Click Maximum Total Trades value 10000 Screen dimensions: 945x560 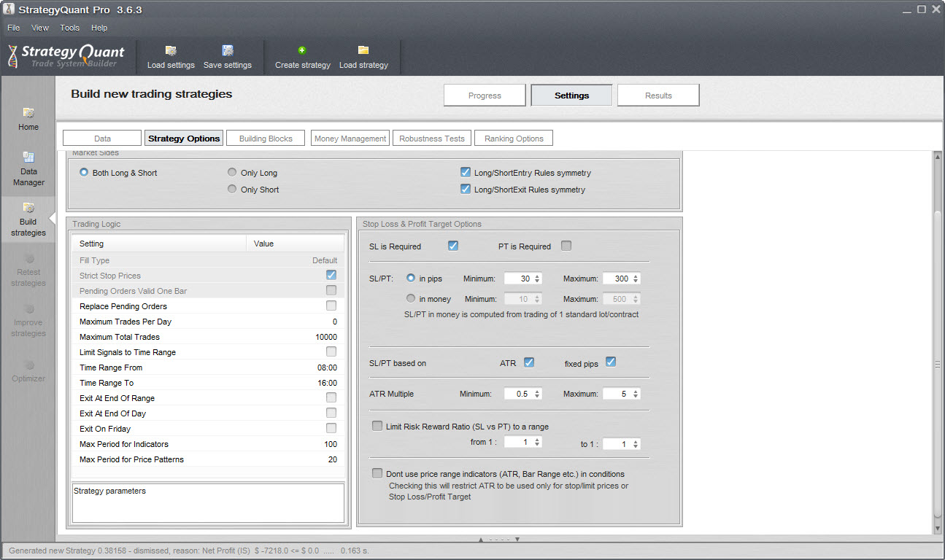(326, 337)
